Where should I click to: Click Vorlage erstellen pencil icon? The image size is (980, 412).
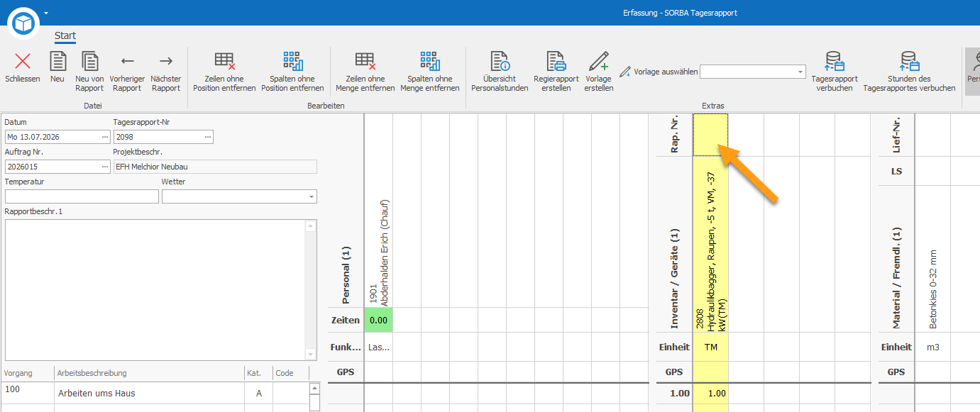[x=599, y=61]
